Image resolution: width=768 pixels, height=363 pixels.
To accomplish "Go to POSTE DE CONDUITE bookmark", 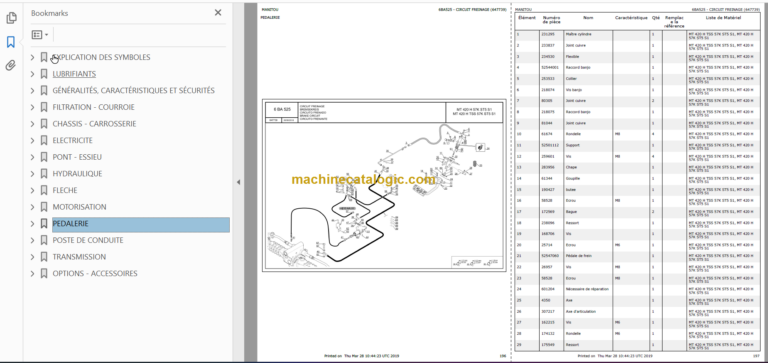I will (x=88, y=241).
